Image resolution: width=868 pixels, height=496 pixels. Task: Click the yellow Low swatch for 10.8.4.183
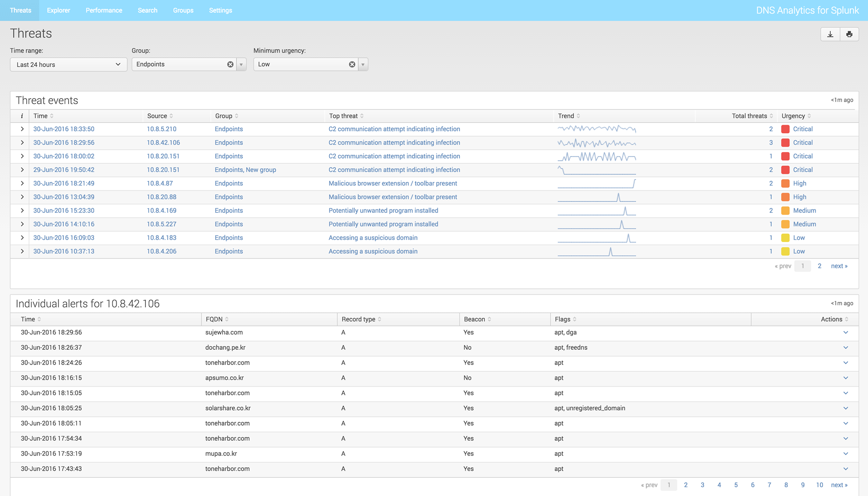point(785,238)
